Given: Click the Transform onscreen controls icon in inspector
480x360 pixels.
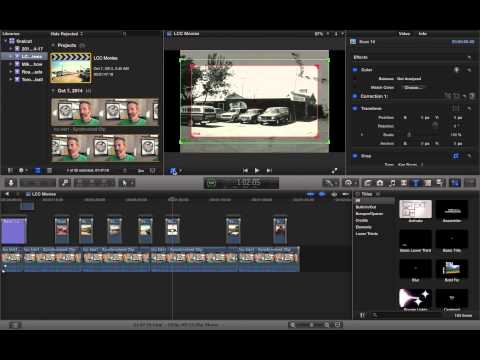Looking at the screenshot, I should coord(456,109).
